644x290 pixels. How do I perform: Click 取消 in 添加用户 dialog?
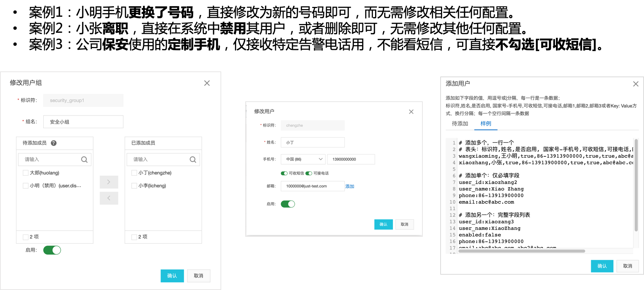(628, 266)
